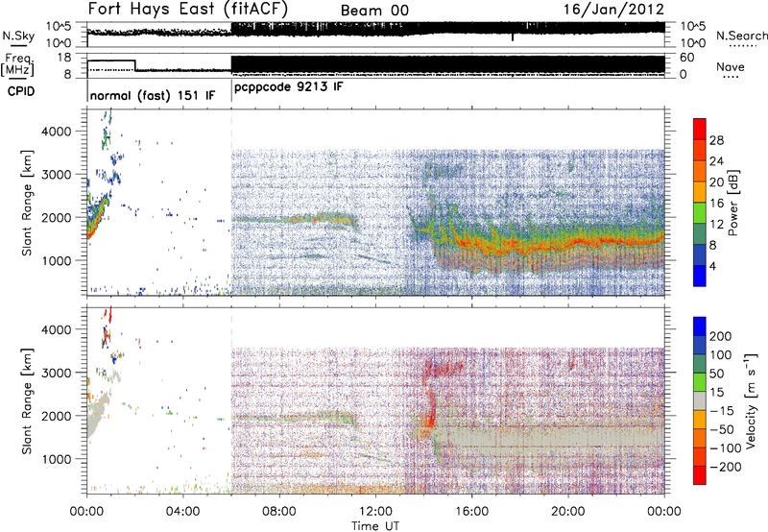Pick the red bottom segment of Velocity colorbar
The height and width of the screenshot is (532, 768).
tap(700, 475)
